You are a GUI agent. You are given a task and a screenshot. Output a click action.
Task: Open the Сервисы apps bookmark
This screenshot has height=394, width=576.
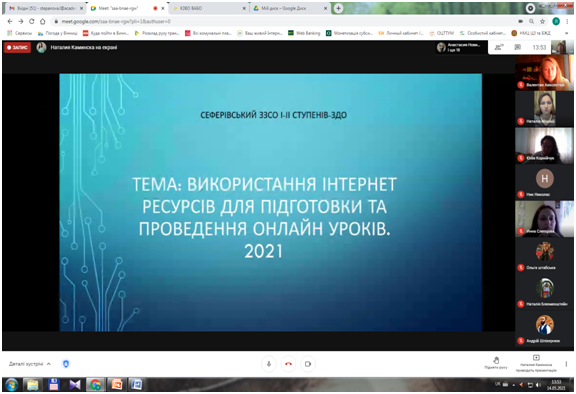coord(20,33)
